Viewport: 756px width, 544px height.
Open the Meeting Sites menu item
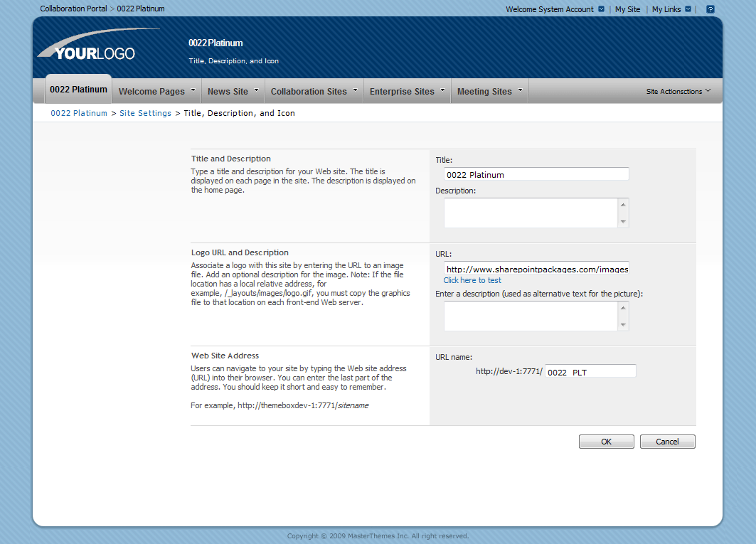pyautogui.click(x=484, y=91)
